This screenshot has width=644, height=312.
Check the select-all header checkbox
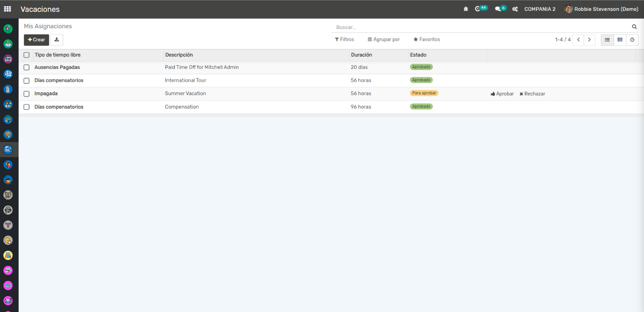[x=26, y=55]
